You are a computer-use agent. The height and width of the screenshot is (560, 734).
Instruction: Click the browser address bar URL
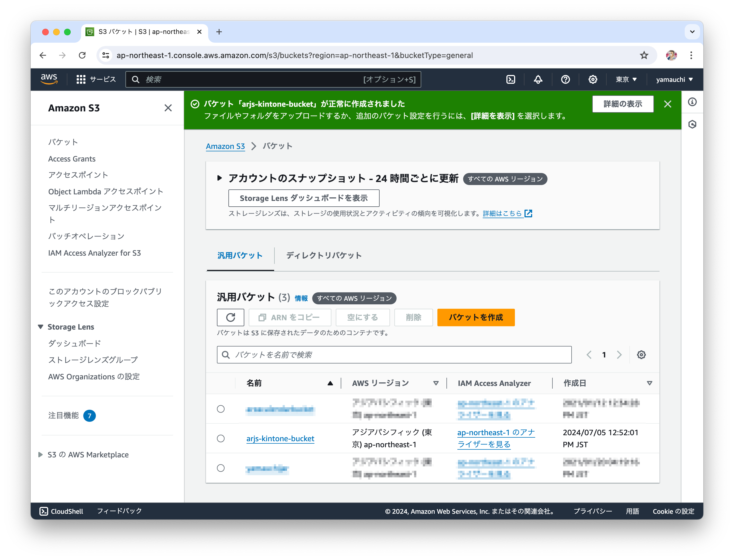click(x=294, y=55)
